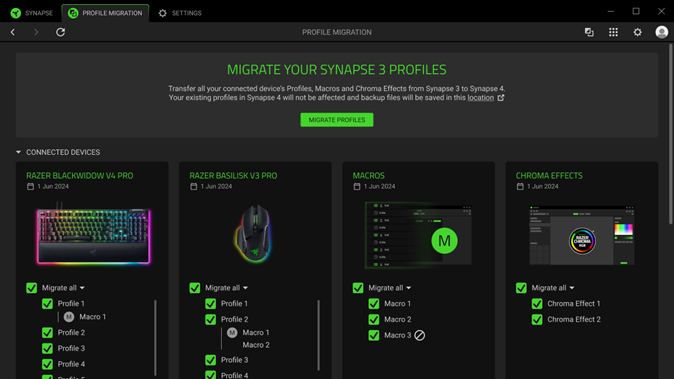Viewport: 674px width, 379px height.
Task: Refresh the page with the reload icon
Action: (61, 32)
